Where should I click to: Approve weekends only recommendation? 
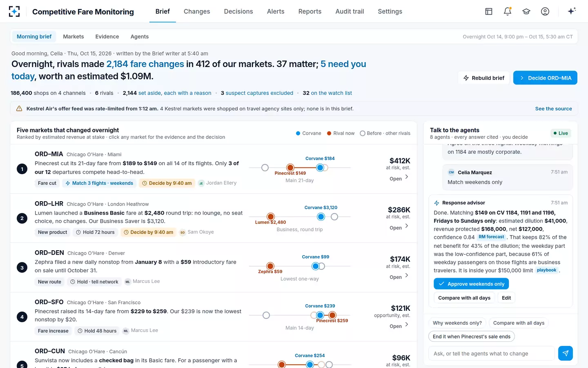471,284
